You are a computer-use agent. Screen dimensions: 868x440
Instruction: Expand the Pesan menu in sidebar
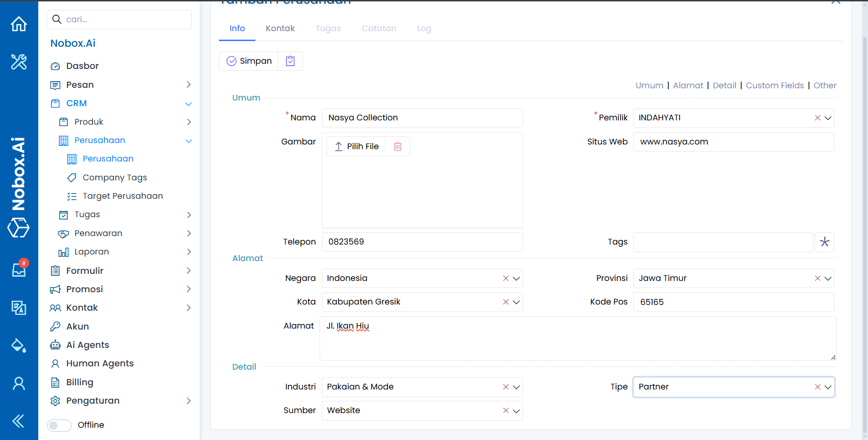pyautogui.click(x=188, y=85)
